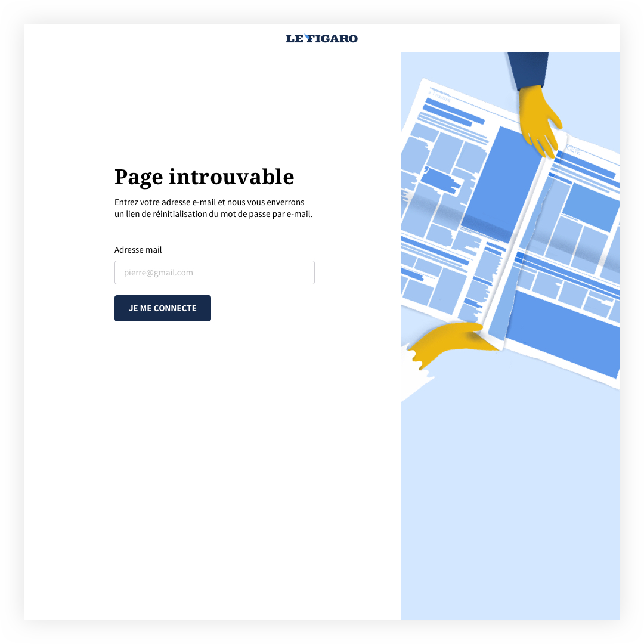Select the Page introuvable heading

coord(204,177)
